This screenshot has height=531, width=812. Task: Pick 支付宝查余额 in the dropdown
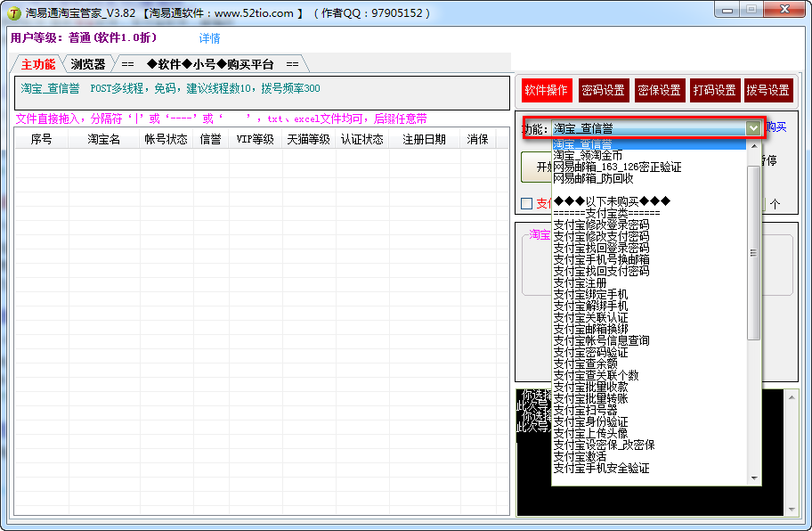[x=585, y=364]
